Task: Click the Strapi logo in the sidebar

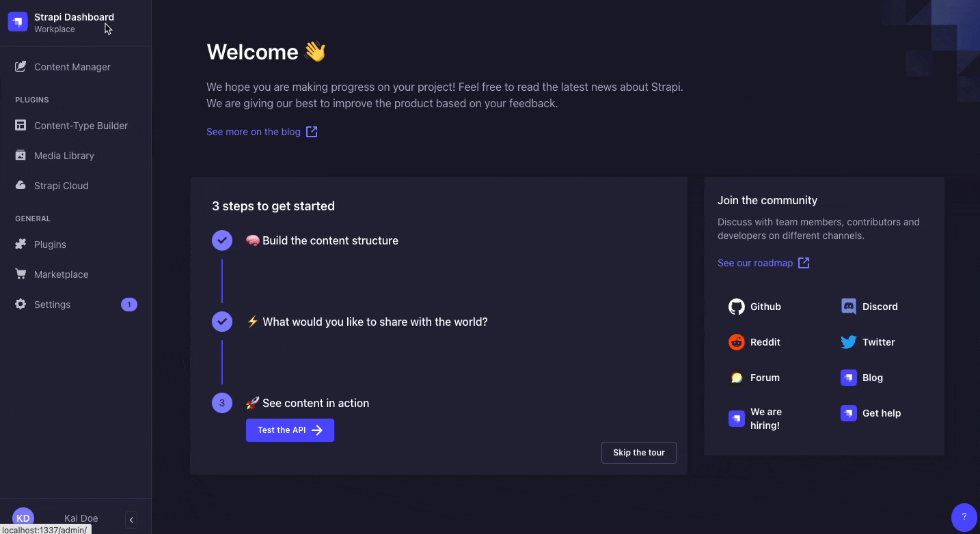Action: tap(17, 21)
